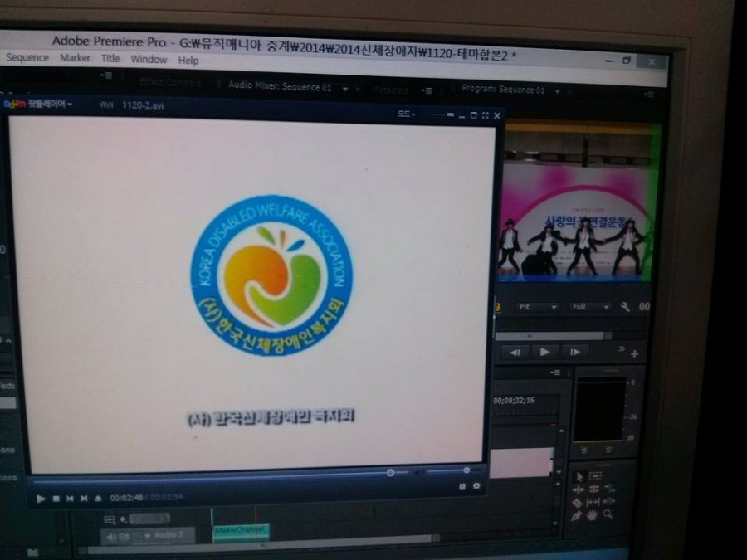
Task: Solo the left audio meter channel
Action: point(584,450)
